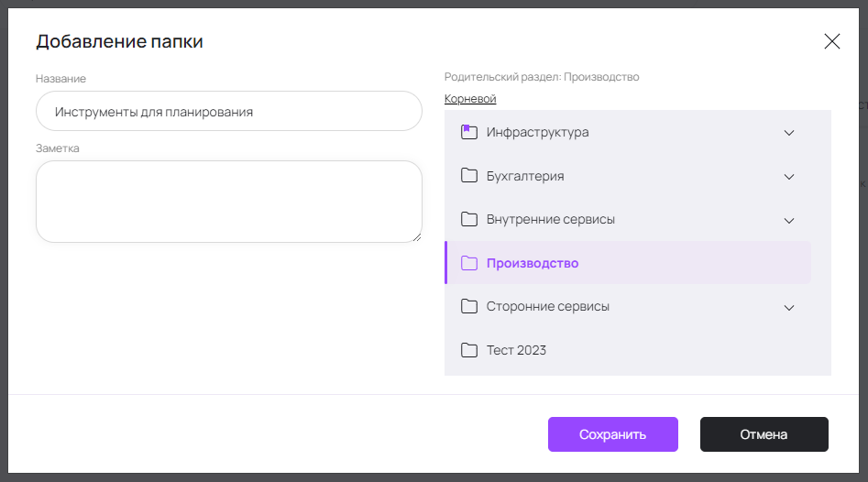Click the Корневой root link
This screenshot has height=482, width=868.
(470, 99)
